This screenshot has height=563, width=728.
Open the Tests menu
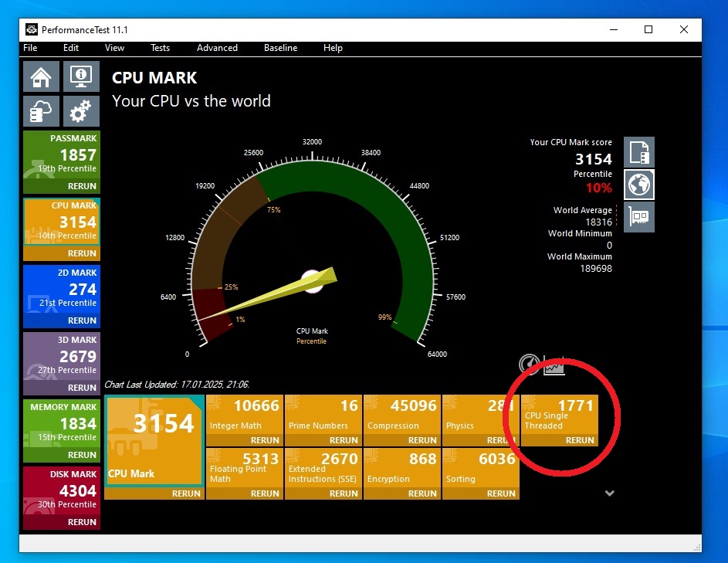click(160, 48)
